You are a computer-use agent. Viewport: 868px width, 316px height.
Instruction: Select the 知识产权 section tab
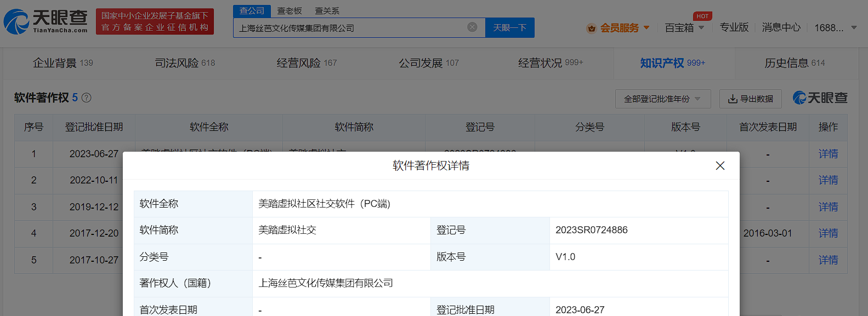673,63
